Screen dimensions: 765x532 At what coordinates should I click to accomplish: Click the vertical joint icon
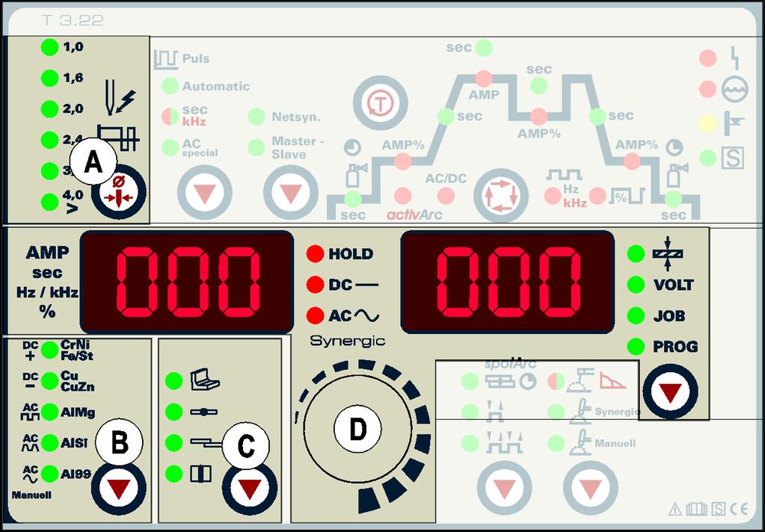click(x=200, y=474)
